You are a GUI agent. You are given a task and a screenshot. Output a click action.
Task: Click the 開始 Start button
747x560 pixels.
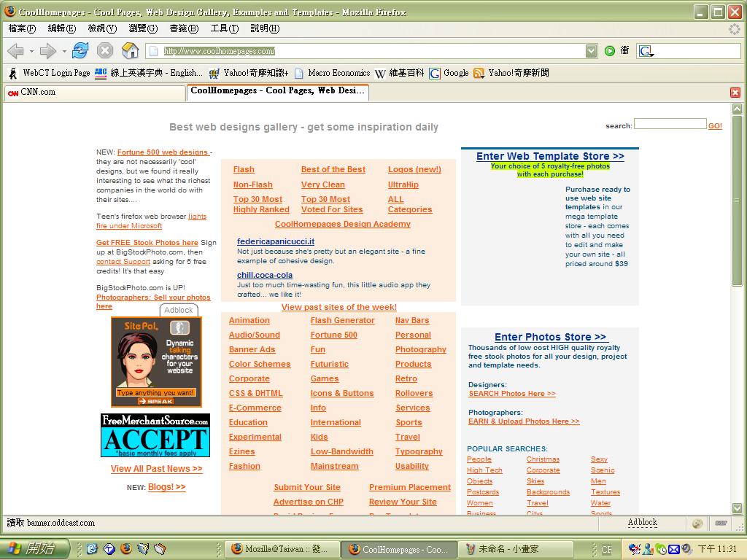coord(34,548)
